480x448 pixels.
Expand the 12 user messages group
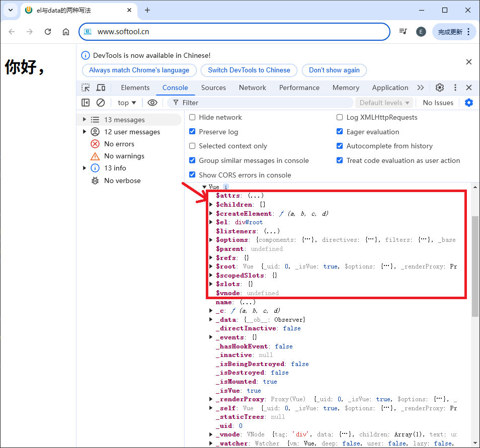click(x=85, y=132)
